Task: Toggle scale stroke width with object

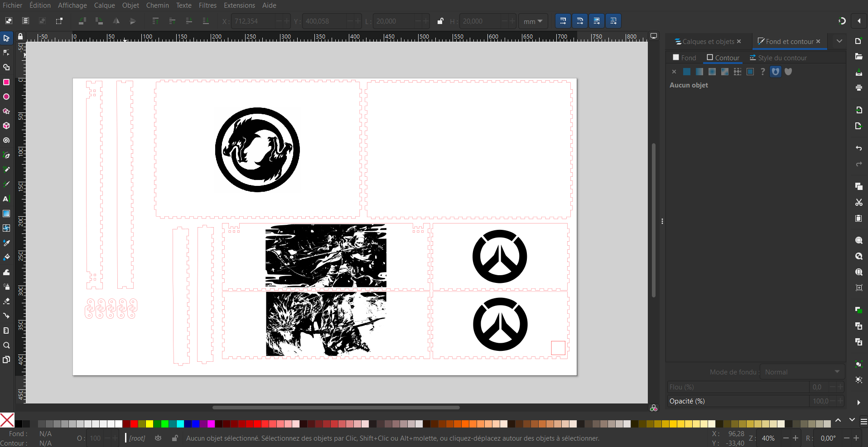Action: 563,21
